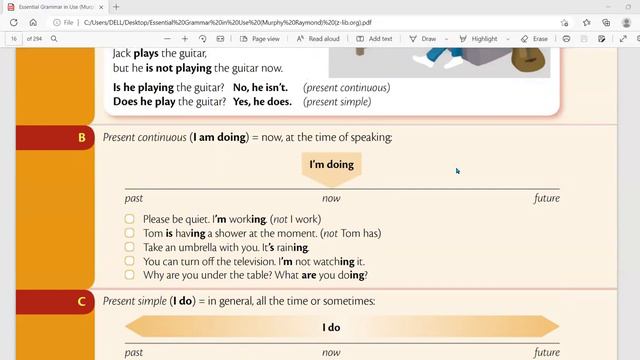Select the Erase tool
Viewport: 640px width, 360px height.
point(534,39)
